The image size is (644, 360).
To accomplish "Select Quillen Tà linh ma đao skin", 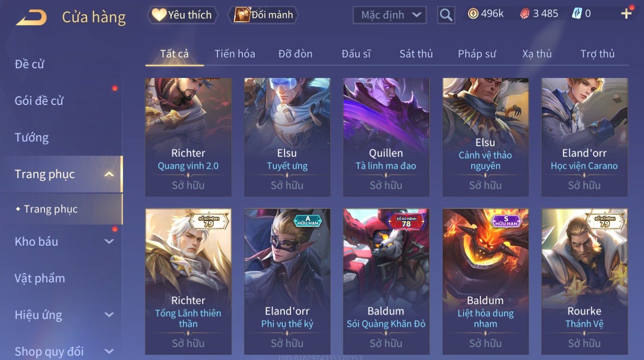I will coord(386,137).
